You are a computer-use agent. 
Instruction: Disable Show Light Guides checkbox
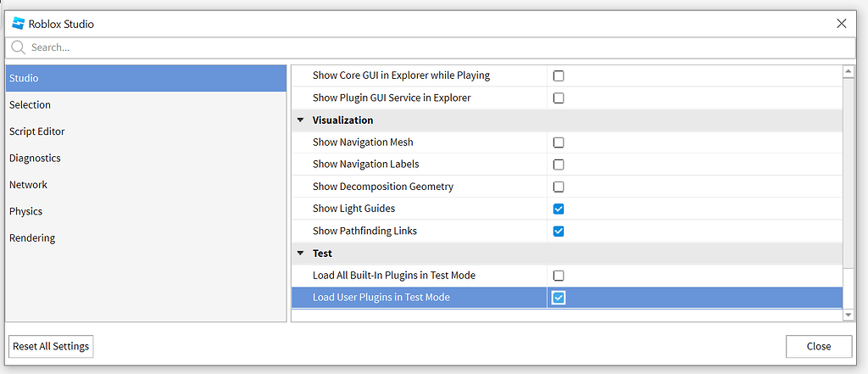click(559, 209)
